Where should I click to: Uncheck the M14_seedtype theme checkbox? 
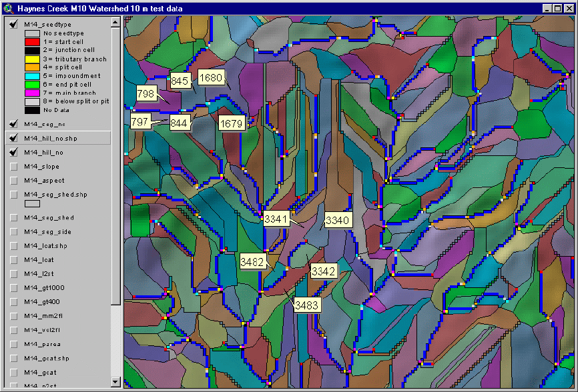click(x=13, y=24)
